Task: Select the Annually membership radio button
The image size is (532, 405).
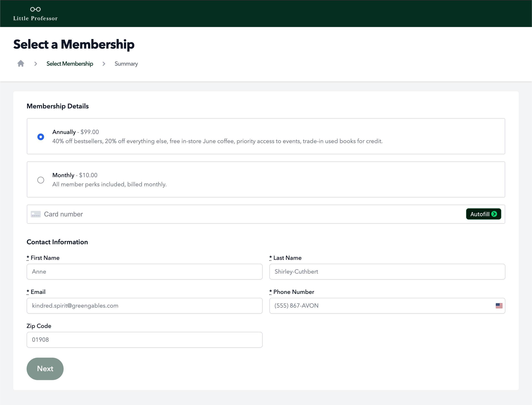Action: click(x=41, y=137)
